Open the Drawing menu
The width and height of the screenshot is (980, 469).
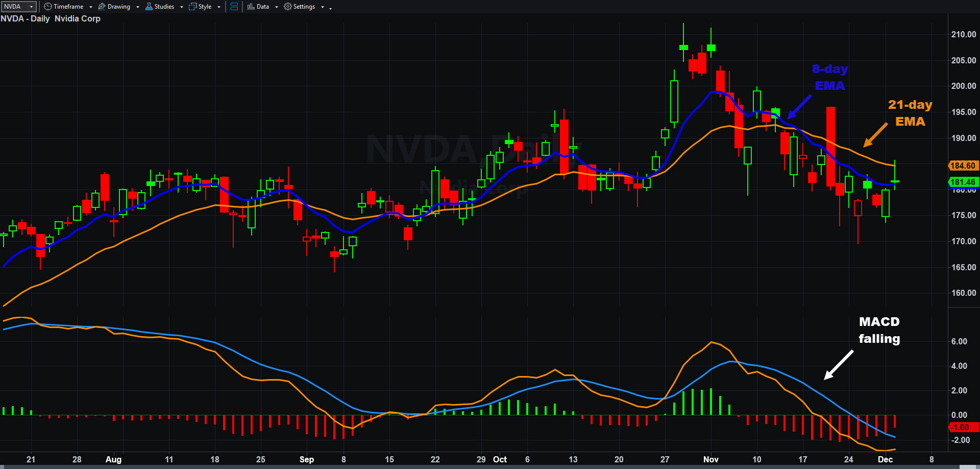(118, 7)
